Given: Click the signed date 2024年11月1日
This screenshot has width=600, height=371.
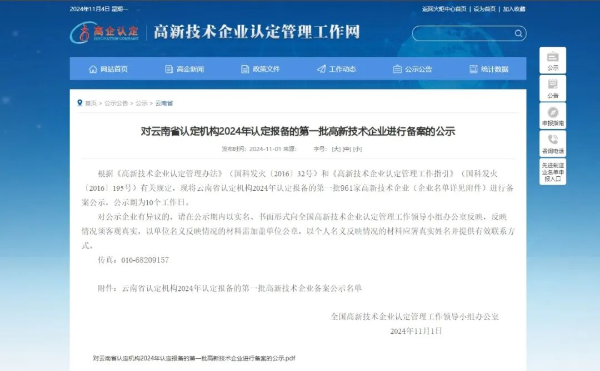Looking at the screenshot, I should 416,331.
